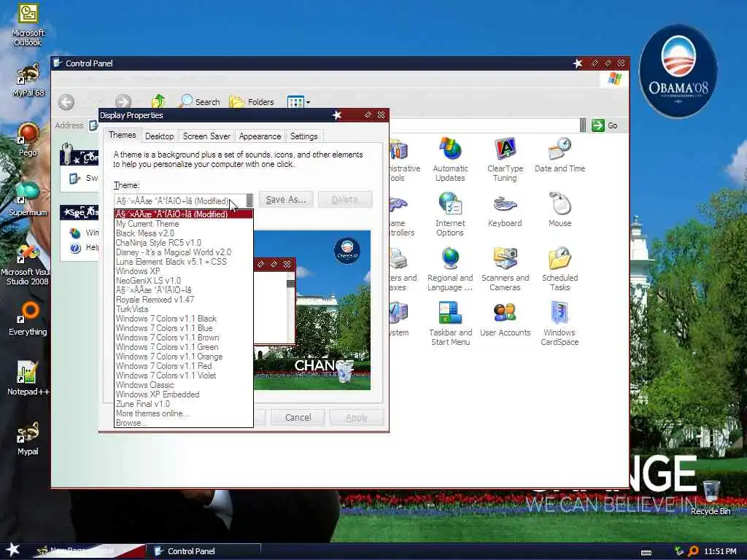This screenshot has width=747, height=560.
Task: Open Mouse settings icon
Action: pyautogui.click(x=560, y=209)
